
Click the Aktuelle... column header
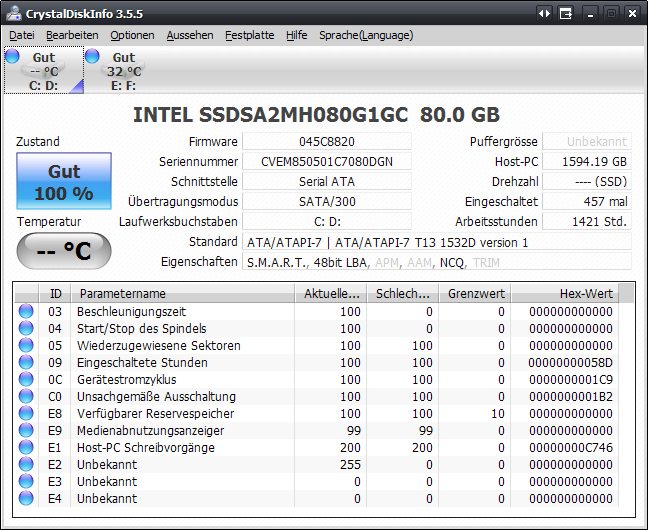coord(331,294)
